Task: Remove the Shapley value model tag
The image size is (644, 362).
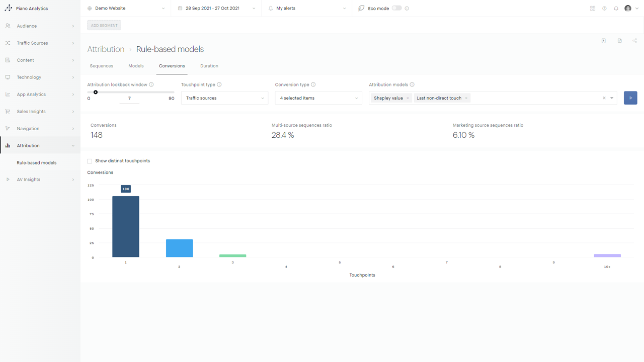Action: coord(408,98)
